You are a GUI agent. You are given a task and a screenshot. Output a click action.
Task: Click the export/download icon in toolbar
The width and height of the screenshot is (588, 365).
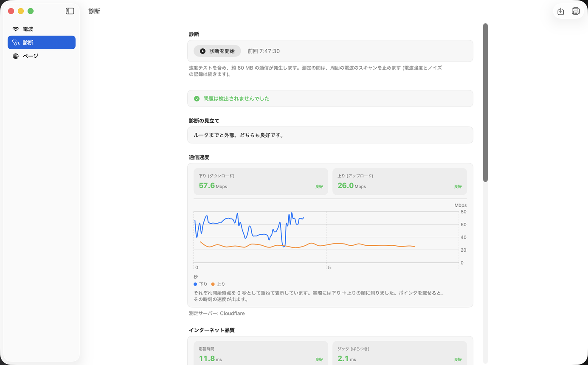(560, 11)
